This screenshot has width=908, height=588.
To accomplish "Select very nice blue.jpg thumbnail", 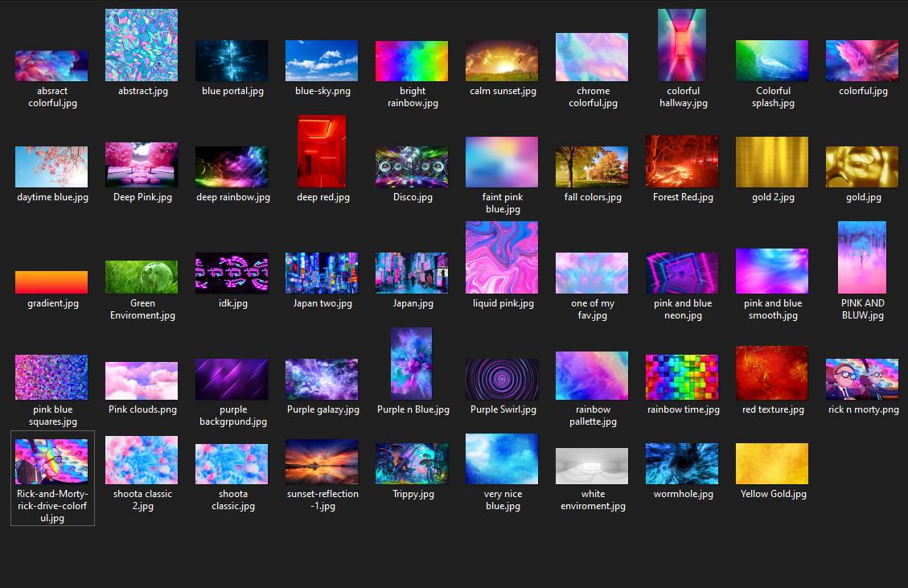I will point(502,458).
